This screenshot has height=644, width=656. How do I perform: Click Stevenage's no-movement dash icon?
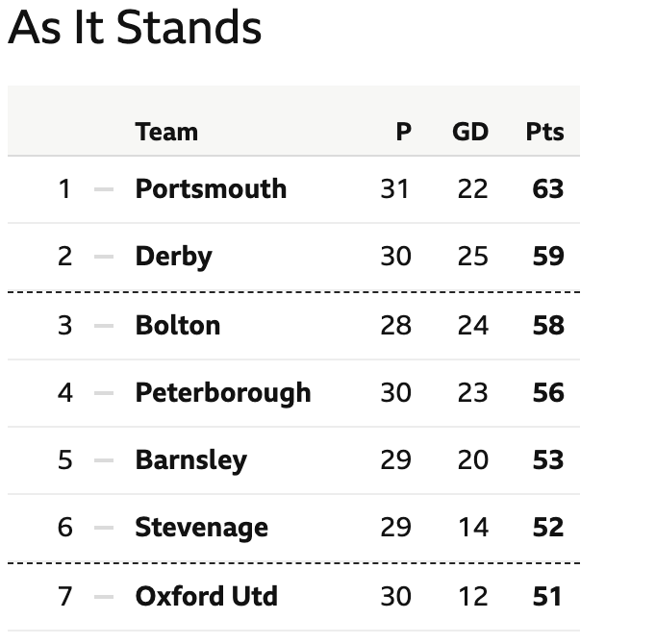pyautogui.click(x=104, y=528)
